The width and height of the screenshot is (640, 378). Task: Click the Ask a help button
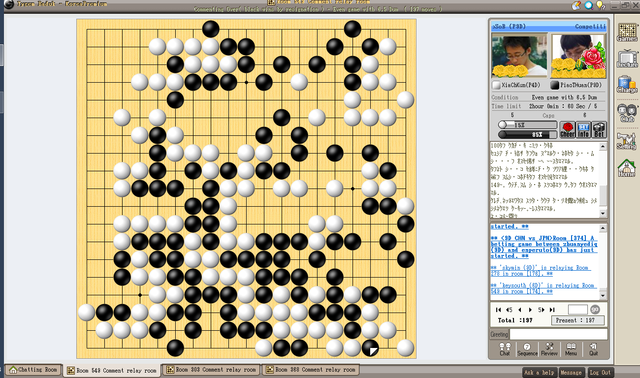coord(539,372)
